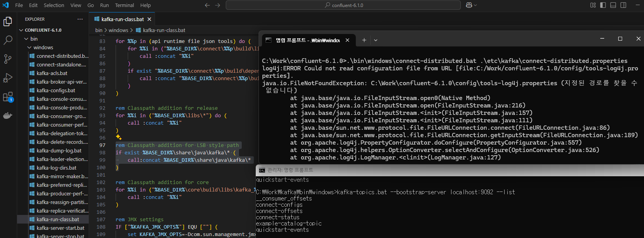Open the Selection menu
Viewport: 644px width, 238px height.
[x=54, y=5]
